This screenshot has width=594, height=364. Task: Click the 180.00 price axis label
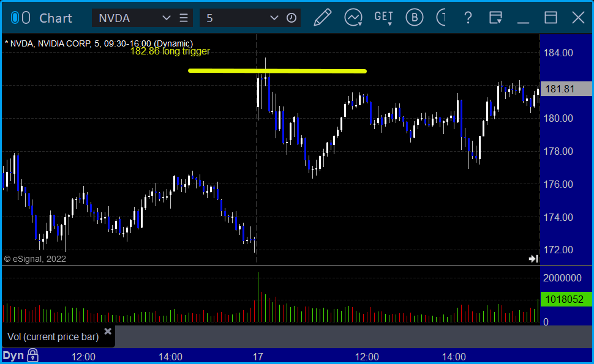coord(558,119)
